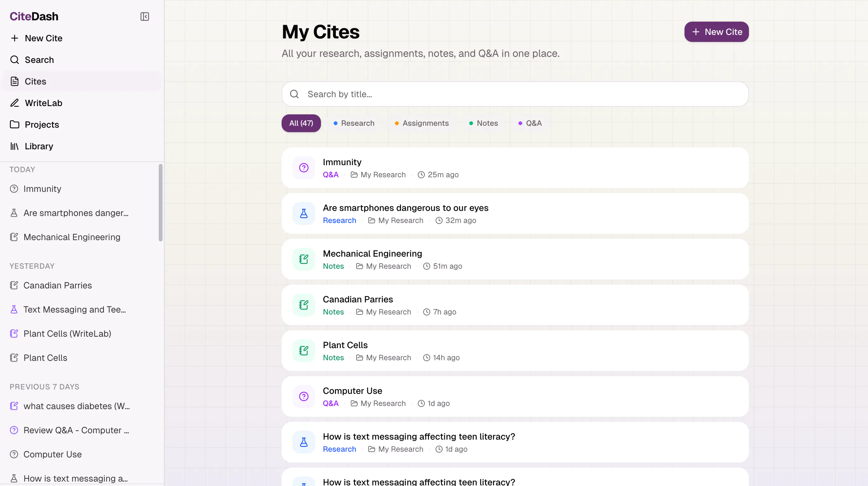Click the magnifier icon beside Search in sidebar
Image resolution: width=868 pixels, height=486 pixels.
click(15, 60)
